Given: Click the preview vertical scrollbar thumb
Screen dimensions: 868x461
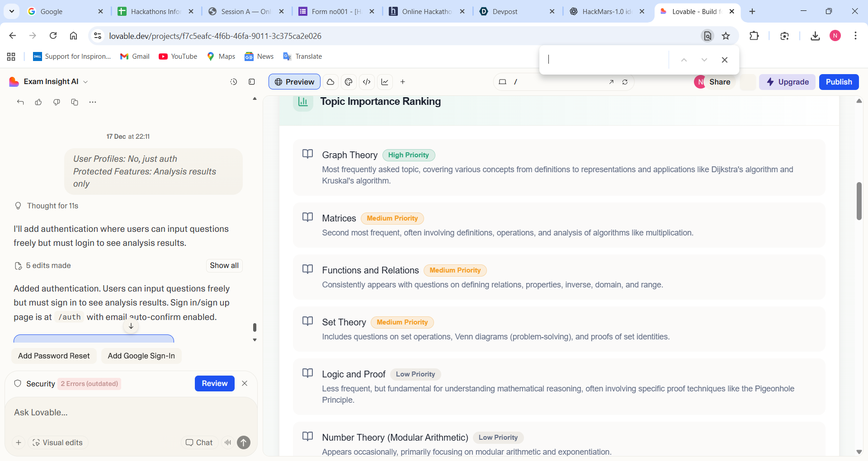Looking at the screenshot, I should point(859,201).
